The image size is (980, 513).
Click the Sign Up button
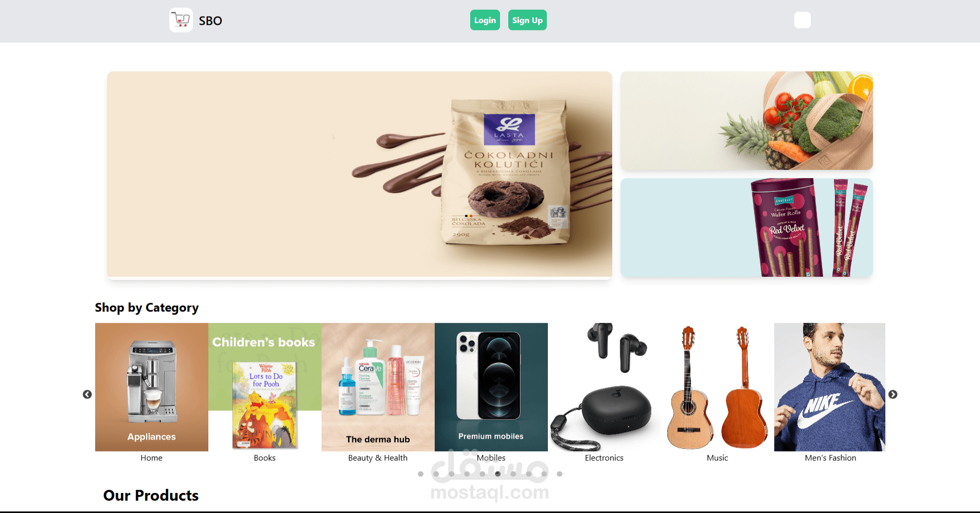coord(527,20)
